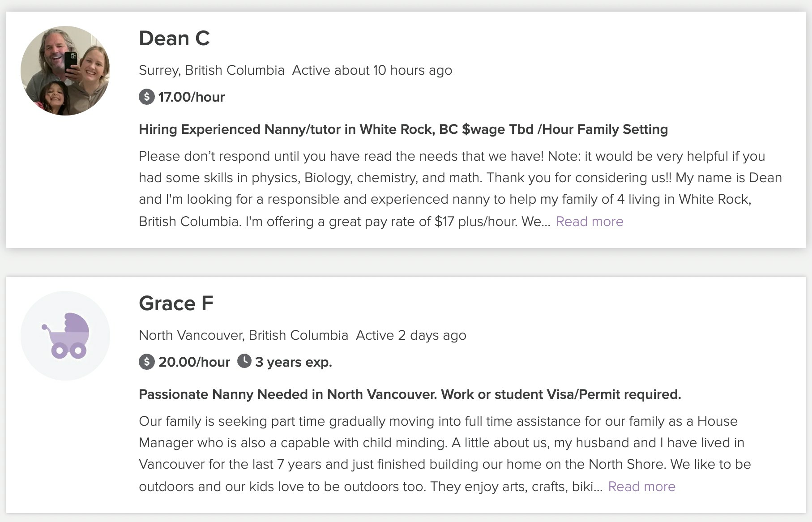Click the North Vancouver, British Columbia location
This screenshot has width=812, height=522.
pos(243,335)
